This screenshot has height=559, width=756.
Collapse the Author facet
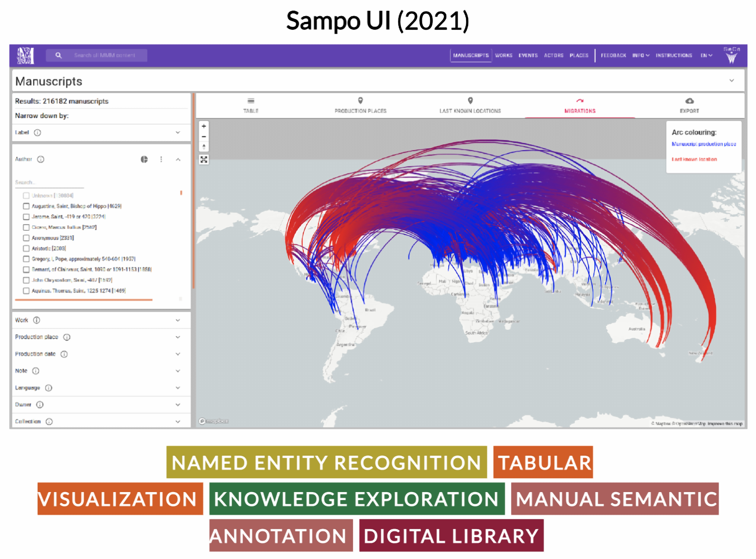[178, 159]
